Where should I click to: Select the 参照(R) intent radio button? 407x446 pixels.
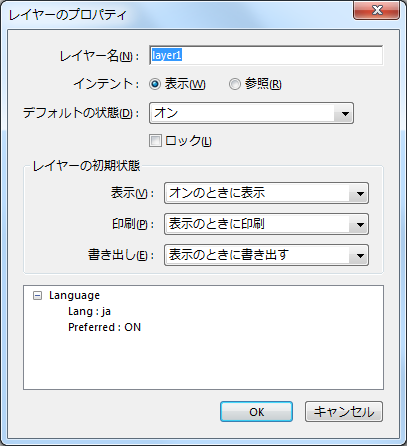pyautogui.click(x=235, y=84)
